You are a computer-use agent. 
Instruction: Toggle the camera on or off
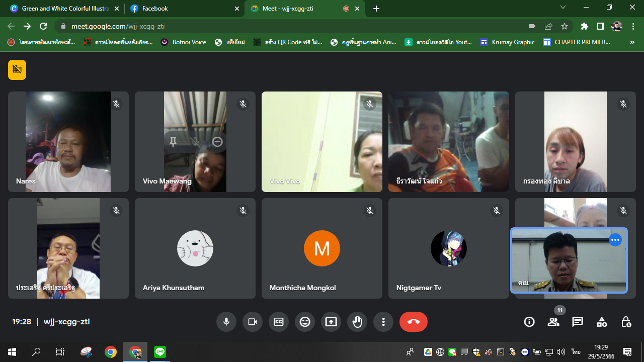click(253, 322)
